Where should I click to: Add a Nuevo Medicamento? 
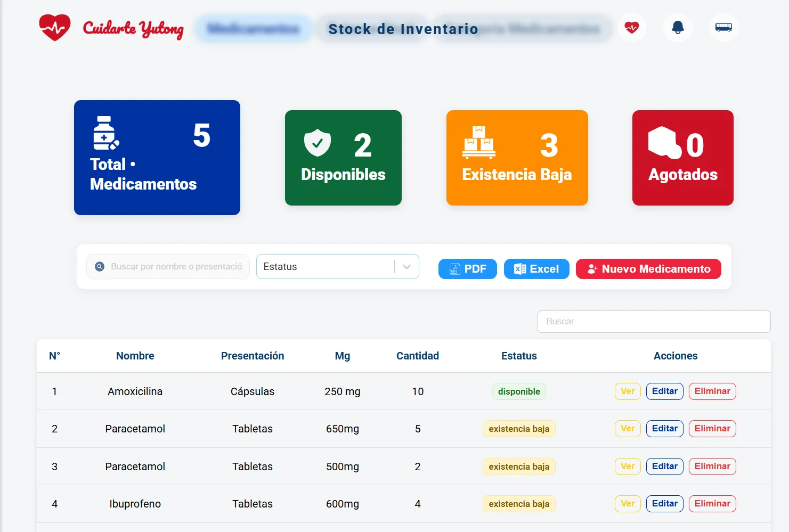pos(648,269)
